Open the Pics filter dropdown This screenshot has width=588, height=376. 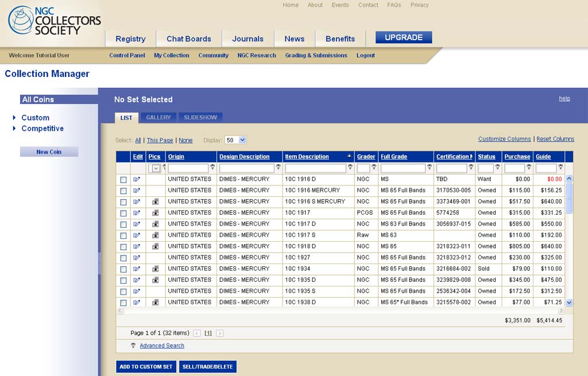(x=155, y=168)
